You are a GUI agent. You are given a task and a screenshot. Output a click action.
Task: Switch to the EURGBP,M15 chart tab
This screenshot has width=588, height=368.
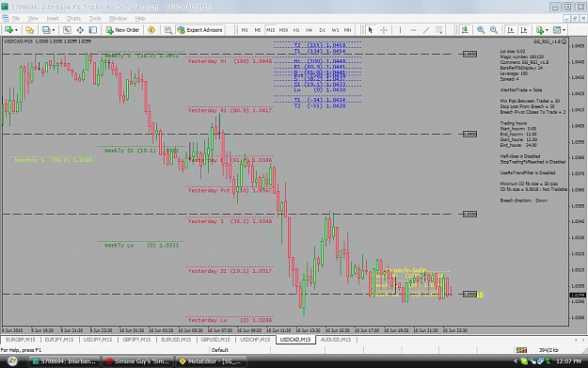coord(21,340)
